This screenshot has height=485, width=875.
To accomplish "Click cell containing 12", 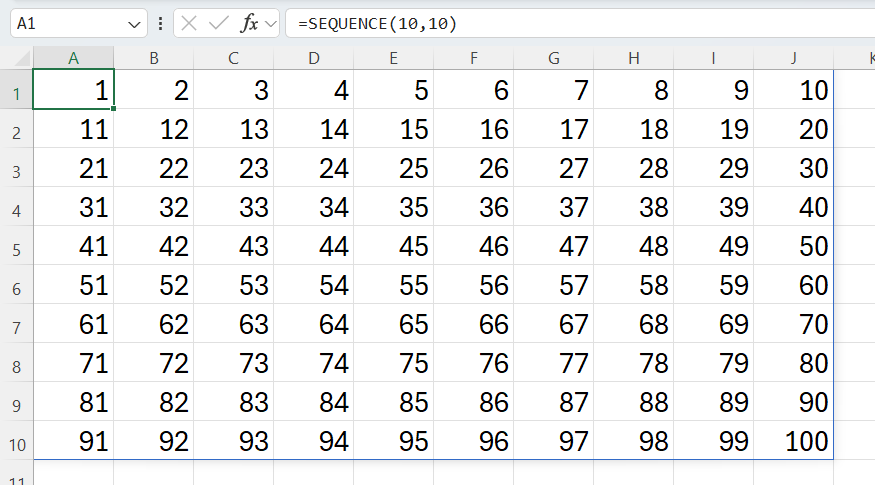I will (154, 128).
